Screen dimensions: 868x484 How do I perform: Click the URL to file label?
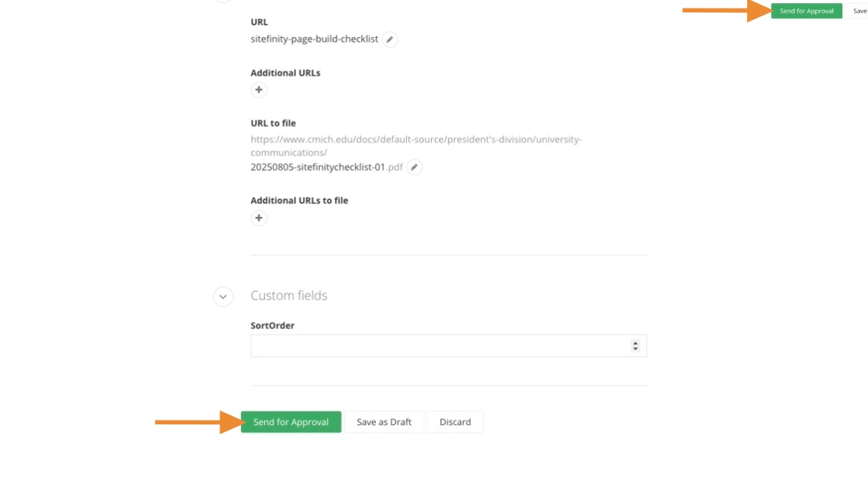click(273, 123)
